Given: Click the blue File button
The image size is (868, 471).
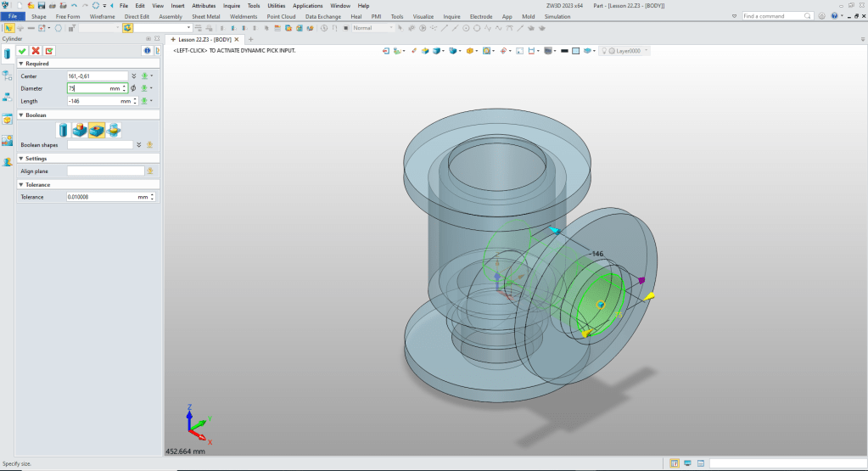Looking at the screenshot, I should coord(13,16).
